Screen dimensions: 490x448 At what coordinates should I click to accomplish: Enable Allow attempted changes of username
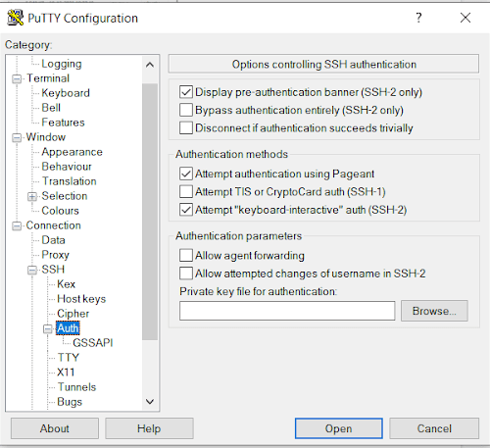[186, 274]
